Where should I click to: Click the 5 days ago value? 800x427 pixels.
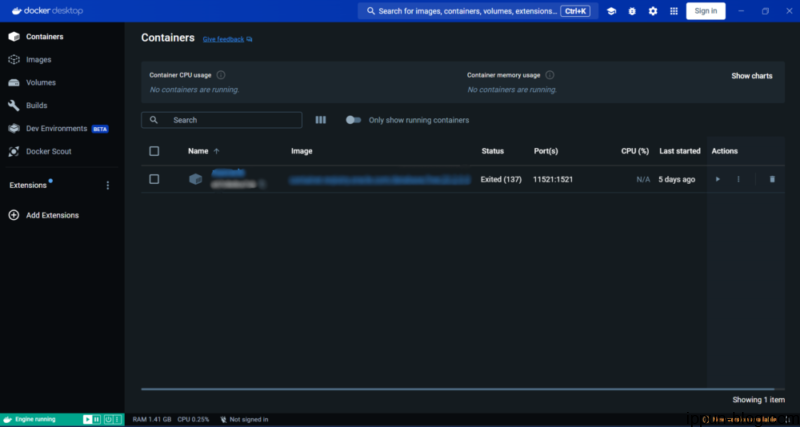[x=677, y=180]
